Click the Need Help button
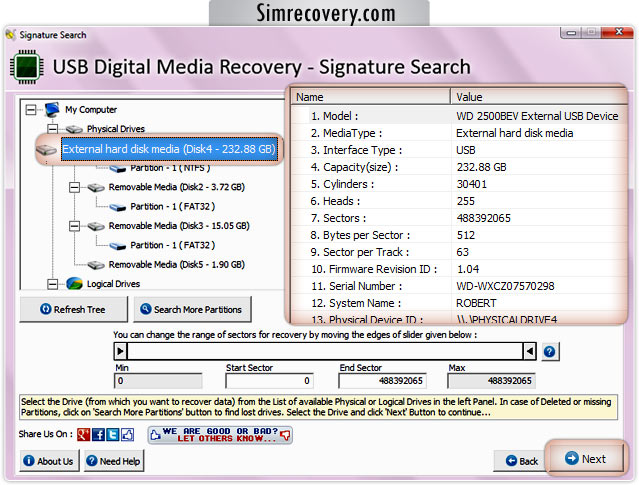 [x=114, y=461]
